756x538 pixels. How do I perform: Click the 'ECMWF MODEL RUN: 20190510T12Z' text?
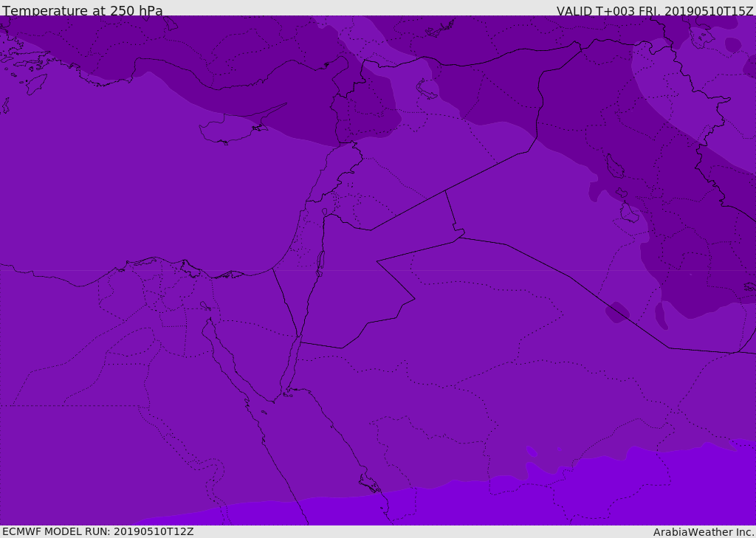[98, 531]
